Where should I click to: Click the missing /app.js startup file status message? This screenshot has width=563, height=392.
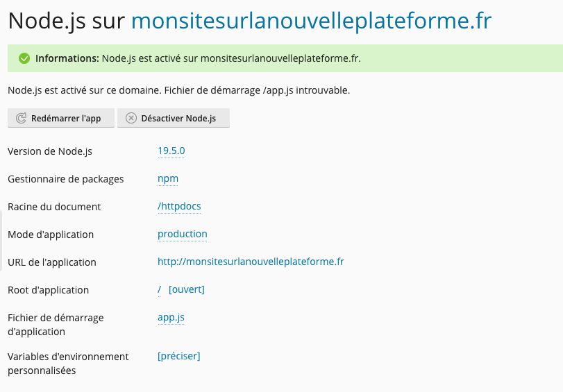179,90
